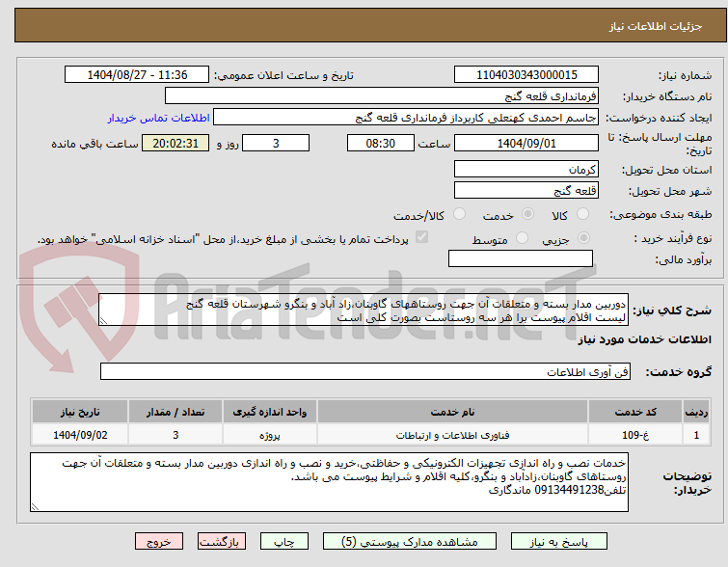This screenshot has height=567, width=728.
Task: Click the جزئیات اطلاعات نیاز page title
Action: point(656,26)
